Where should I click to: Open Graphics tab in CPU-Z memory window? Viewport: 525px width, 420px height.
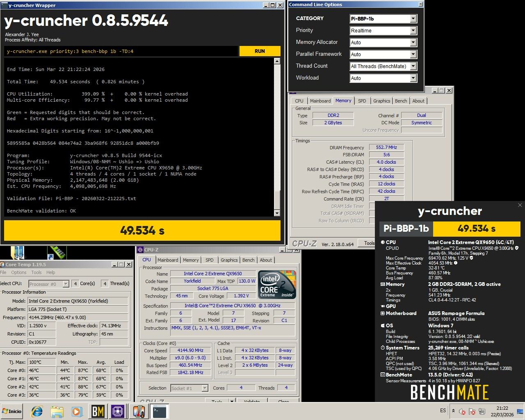click(x=381, y=101)
